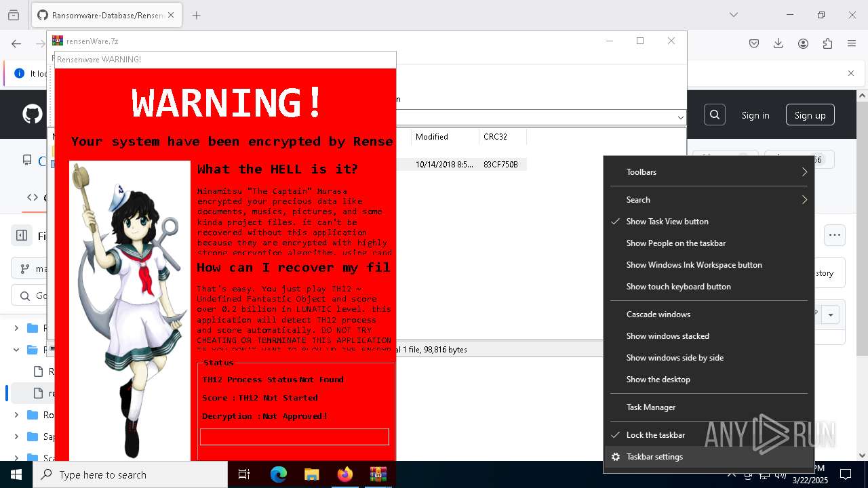The width and height of the screenshot is (868, 488).
Task: Click the taskbar search box
Action: tap(130, 474)
